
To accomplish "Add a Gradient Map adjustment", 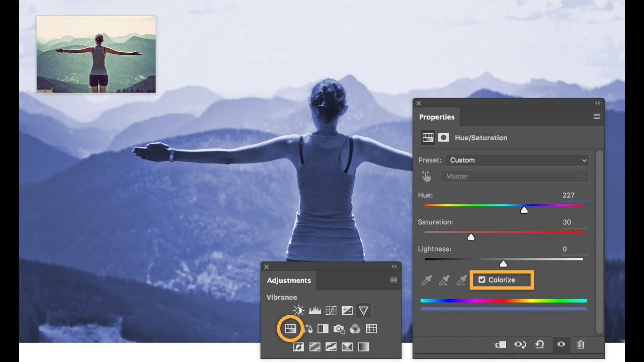I will click(x=363, y=347).
